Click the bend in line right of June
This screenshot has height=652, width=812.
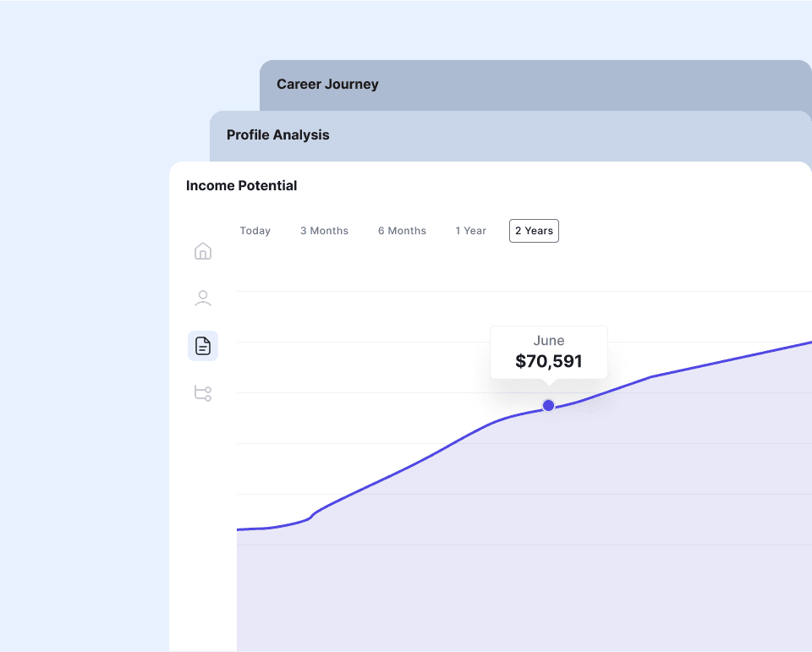650,376
